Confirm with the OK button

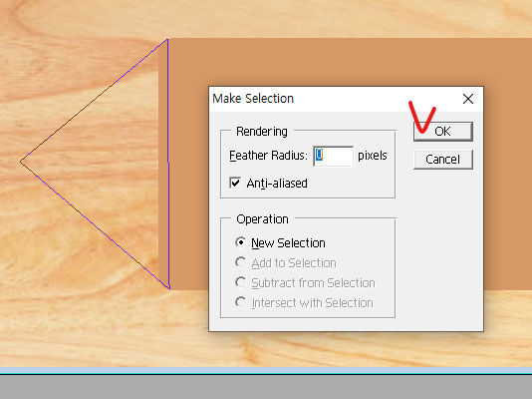click(x=442, y=132)
